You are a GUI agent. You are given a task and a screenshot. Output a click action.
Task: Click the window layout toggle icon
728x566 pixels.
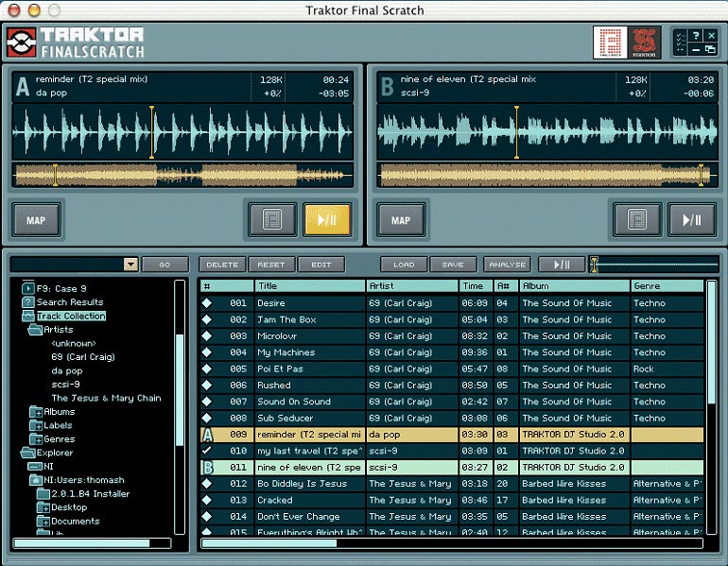point(710,49)
